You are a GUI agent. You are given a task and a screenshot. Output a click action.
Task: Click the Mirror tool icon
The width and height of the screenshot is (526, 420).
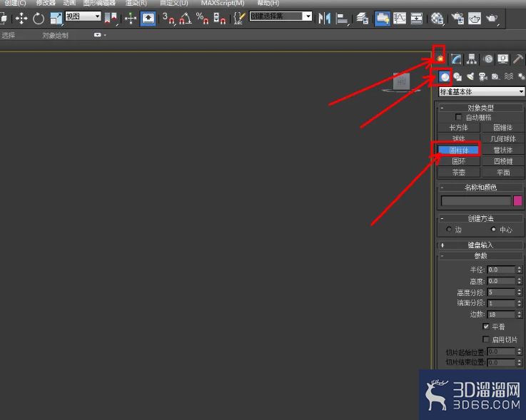[x=325, y=18]
